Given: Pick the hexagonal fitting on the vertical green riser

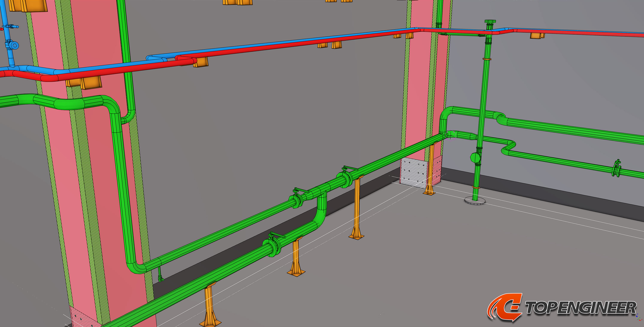Looking at the screenshot, I should (476, 158).
